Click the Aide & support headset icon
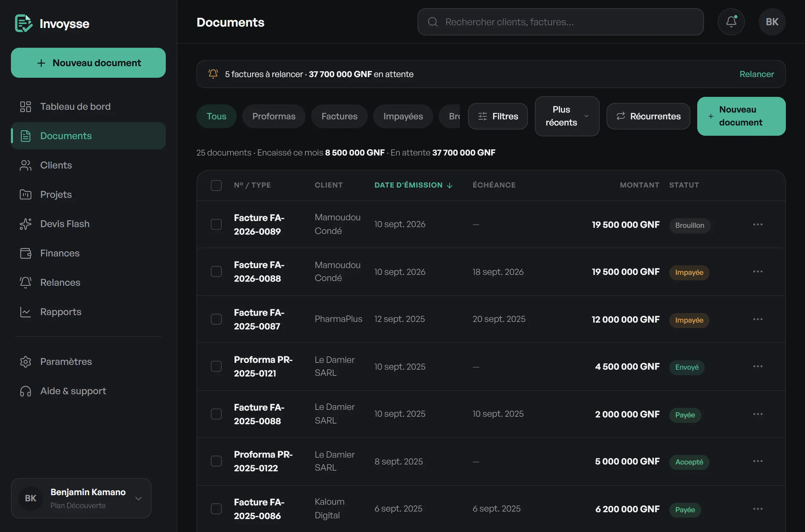The image size is (805, 532). tap(26, 391)
